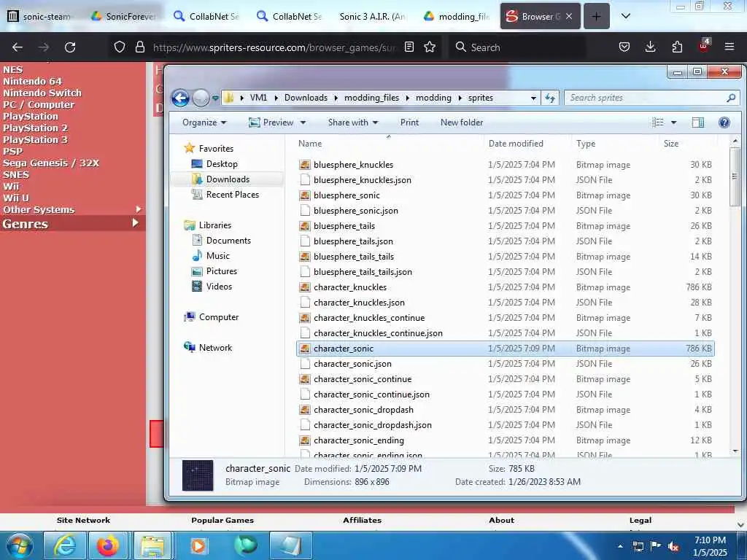Open Windows Media Player taskbar icon

(198, 545)
